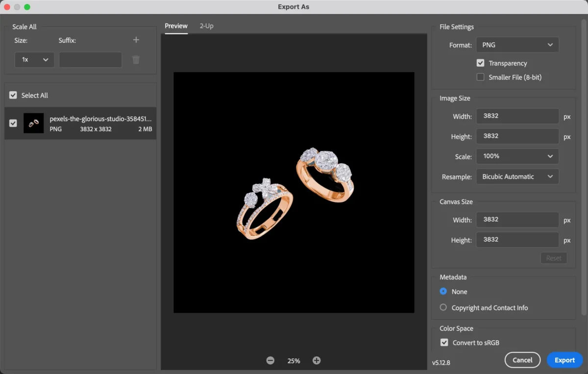
Task: Open the Resample dropdown for Bicubic Automatic
Action: pyautogui.click(x=517, y=176)
